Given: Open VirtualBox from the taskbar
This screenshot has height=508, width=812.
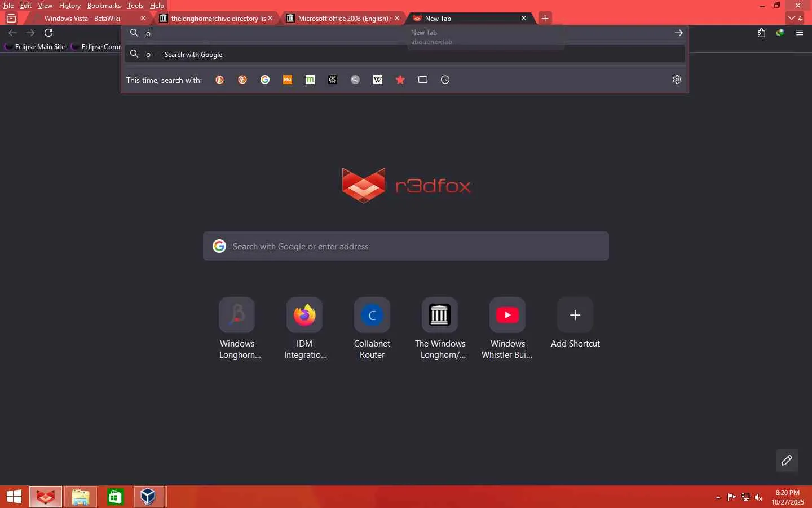Looking at the screenshot, I should point(149,497).
